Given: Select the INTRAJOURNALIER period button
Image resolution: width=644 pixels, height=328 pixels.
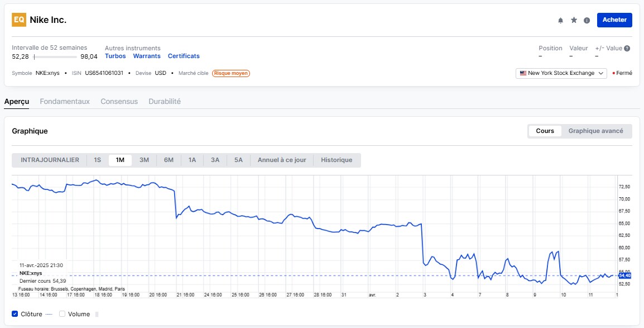Looking at the screenshot, I should click(50, 160).
